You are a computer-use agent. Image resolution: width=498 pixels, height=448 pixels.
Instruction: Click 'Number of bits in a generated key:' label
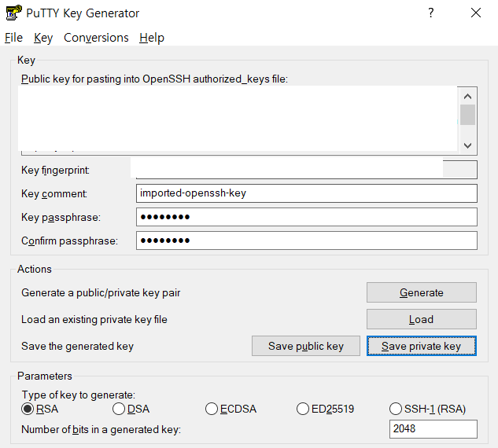101,429
